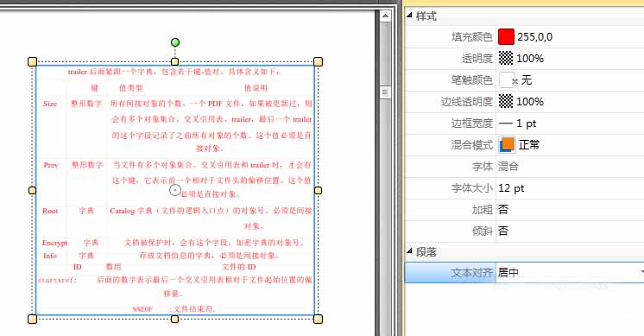Click the 字体大小 field showing 12 pt
This screenshot has width=644, height=336.
[x=570, y=188]
